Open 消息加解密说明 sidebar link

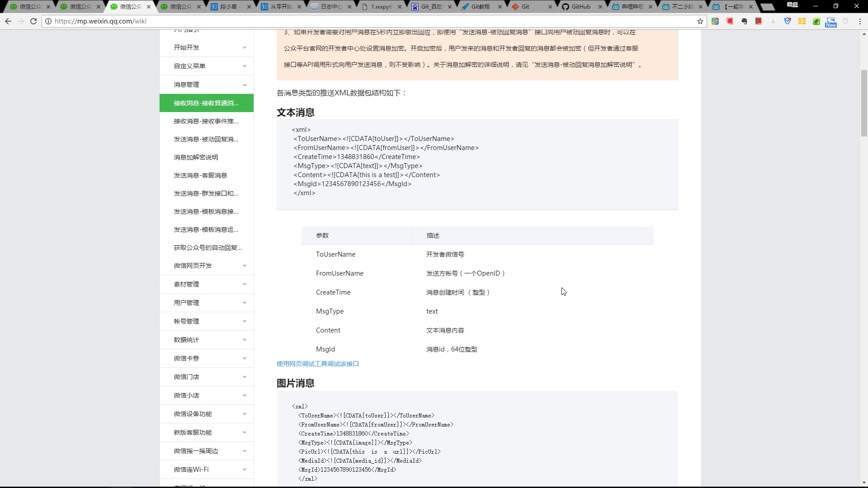pyautogui.click(x=207, y=157)
